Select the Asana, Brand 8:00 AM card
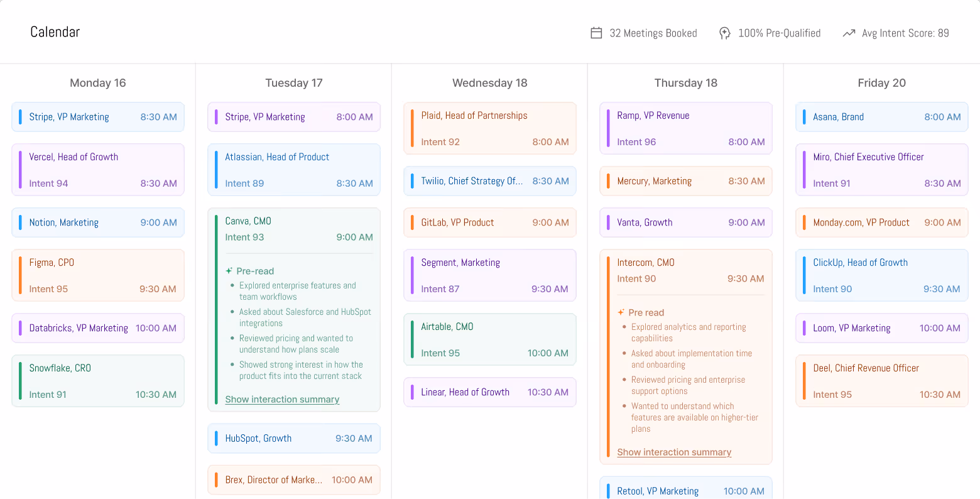Image resolution: width=980 pixels, height=499 pixels. pos(882,117)
